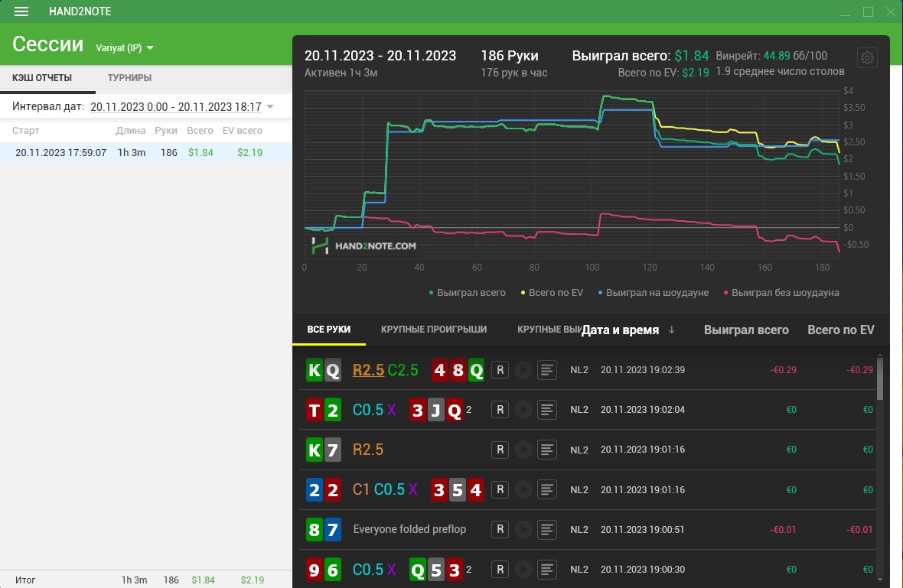Toggle 'Выиграл всего' legend series
This screenshot has width=903, height=588.
pyautogui.click(x=467, y=293)
